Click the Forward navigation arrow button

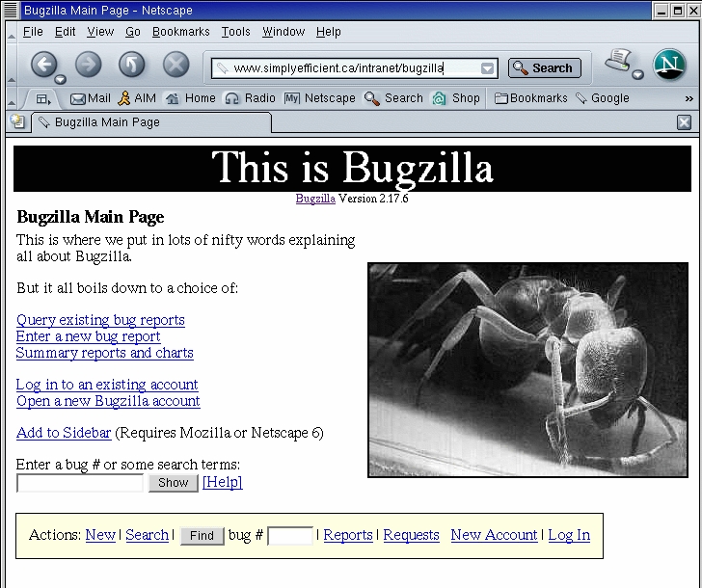pos(88,65)
